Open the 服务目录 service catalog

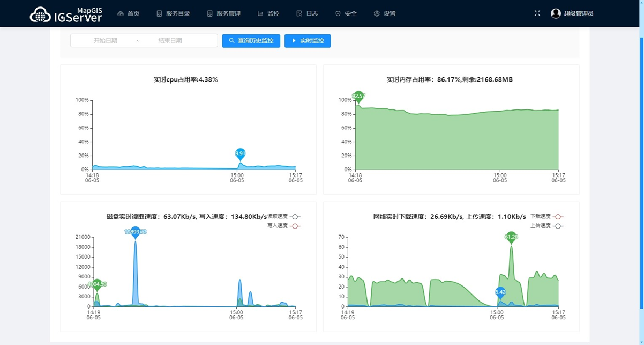173,13
